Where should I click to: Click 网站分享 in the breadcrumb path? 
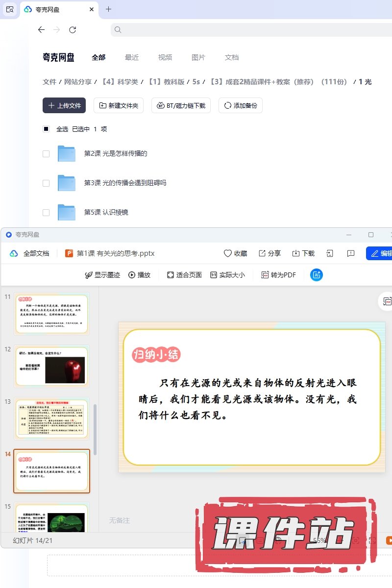[x=78, y=82]
